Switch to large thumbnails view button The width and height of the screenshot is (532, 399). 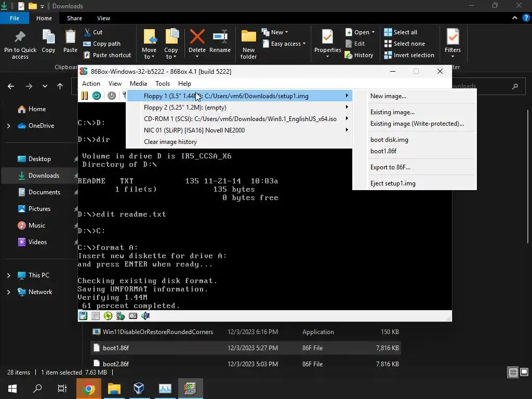coord(524,372)
